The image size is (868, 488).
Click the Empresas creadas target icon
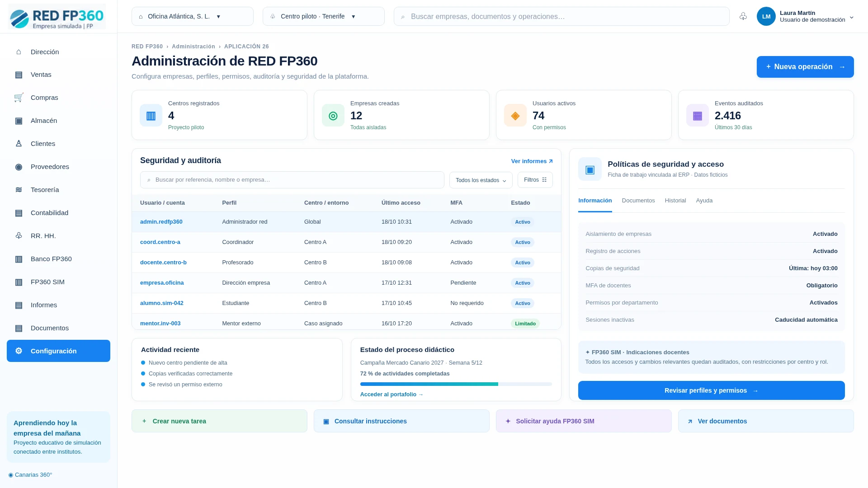[x=333, y=116]
